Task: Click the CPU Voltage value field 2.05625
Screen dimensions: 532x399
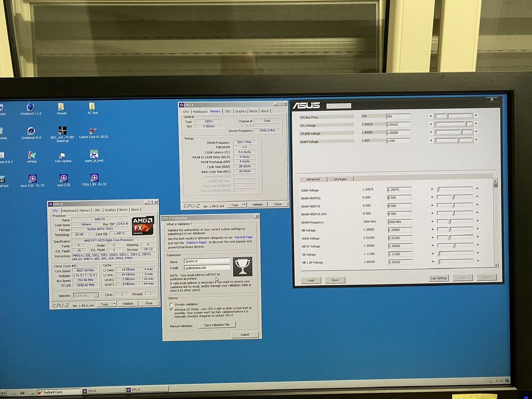Action: tap(398, 124)
